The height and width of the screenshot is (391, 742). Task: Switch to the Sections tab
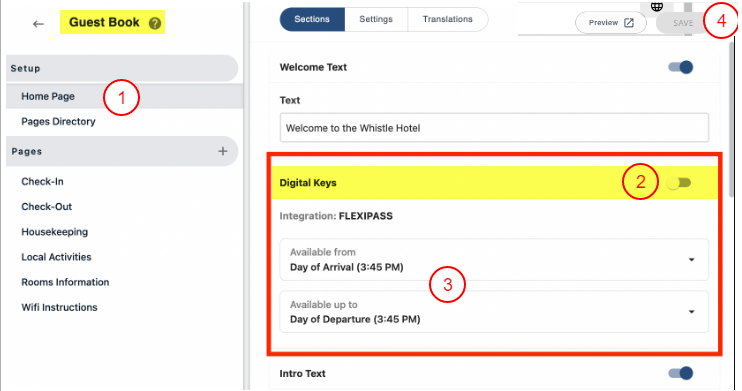point(312,19)
